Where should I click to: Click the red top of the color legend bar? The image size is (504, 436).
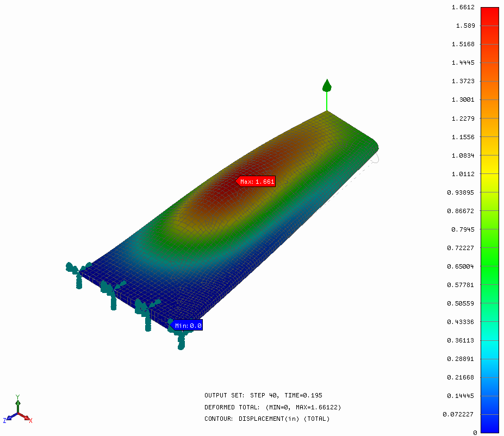[489, 16]
